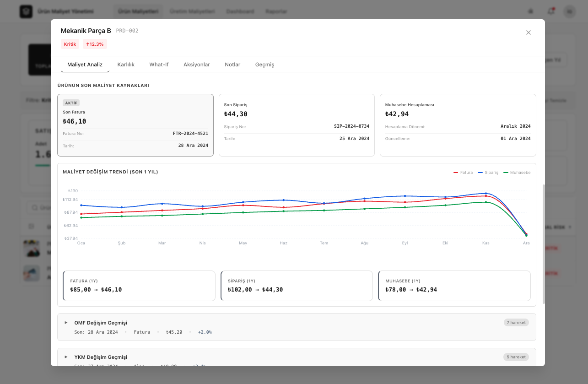Toggle the Muhasebe series in the chart legend
The width and height of the screenshot is (588, 384).
pos(517,173)
